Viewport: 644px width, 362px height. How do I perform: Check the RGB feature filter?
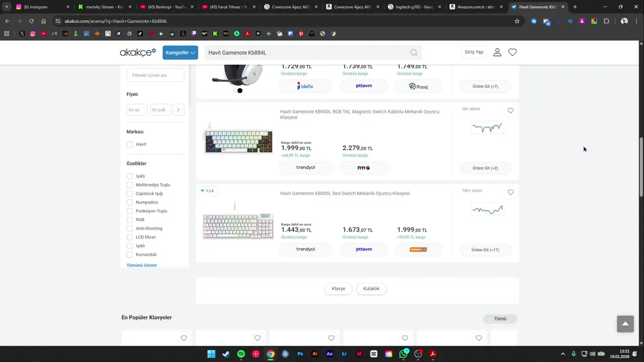tap(130, 220)
